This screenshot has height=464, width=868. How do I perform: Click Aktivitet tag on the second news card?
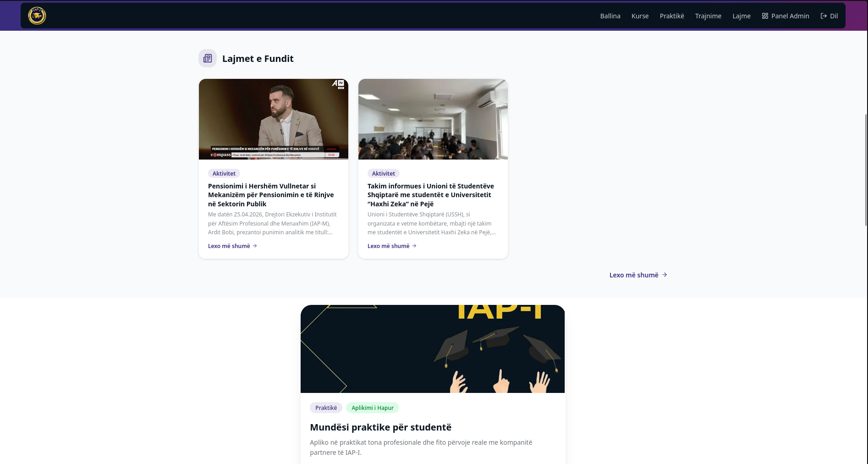point(384,173)
